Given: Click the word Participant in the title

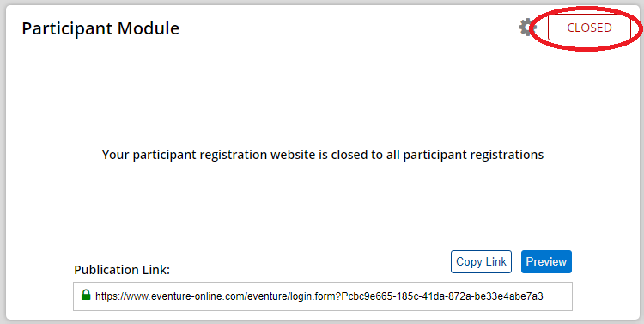Looking at the screenshot, I should 67,28.
